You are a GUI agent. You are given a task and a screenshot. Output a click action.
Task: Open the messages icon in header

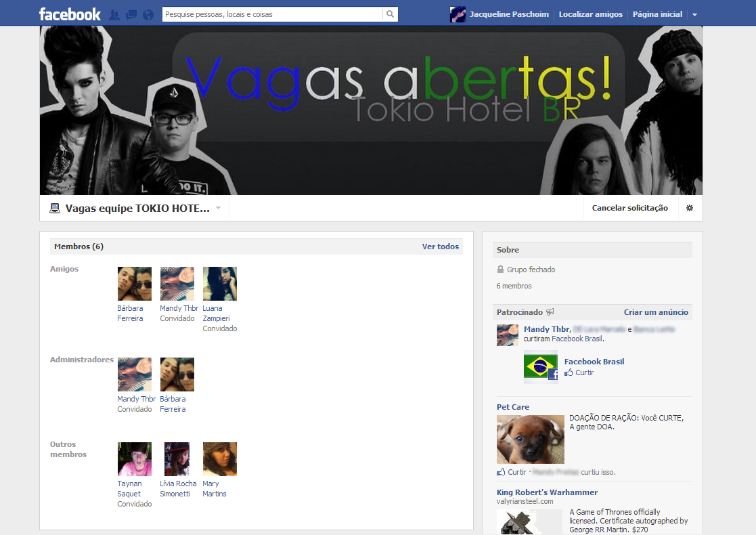131,15
